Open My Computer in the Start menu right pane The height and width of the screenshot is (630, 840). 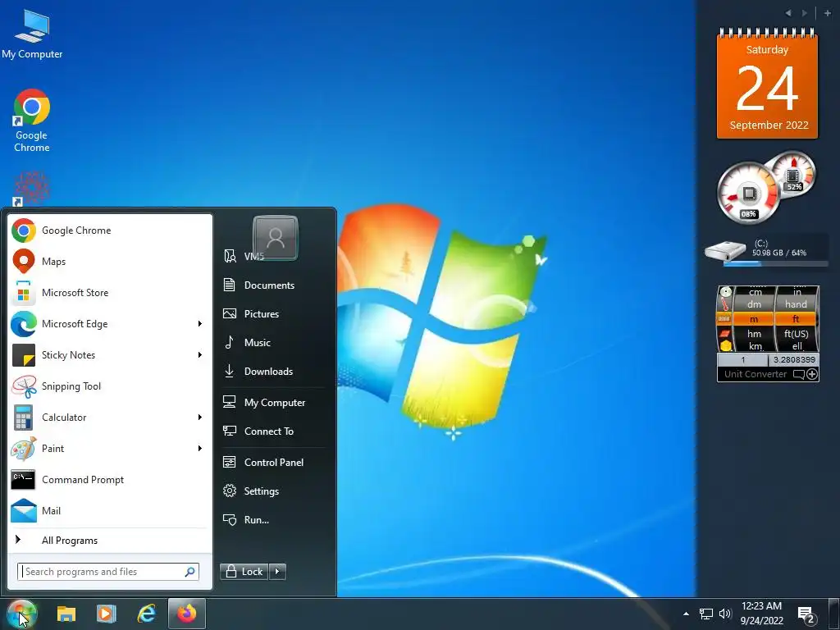coord(273,402)
